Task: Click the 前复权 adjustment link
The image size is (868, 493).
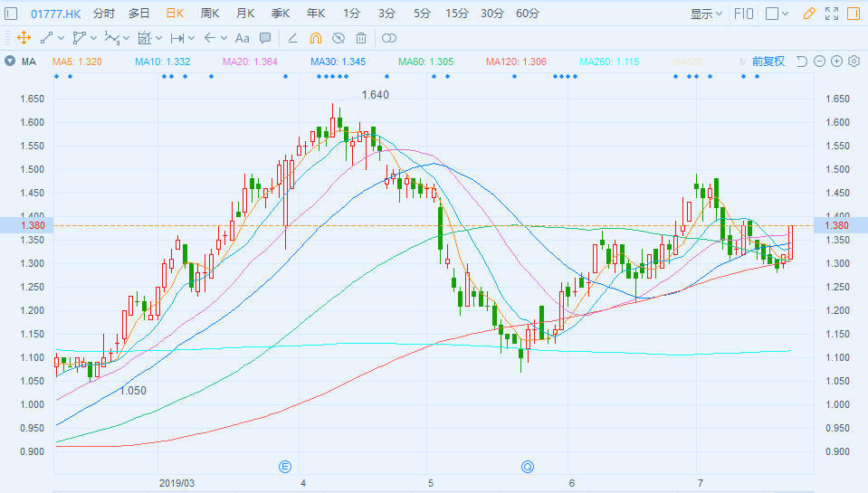Action: tap(768, 62)
